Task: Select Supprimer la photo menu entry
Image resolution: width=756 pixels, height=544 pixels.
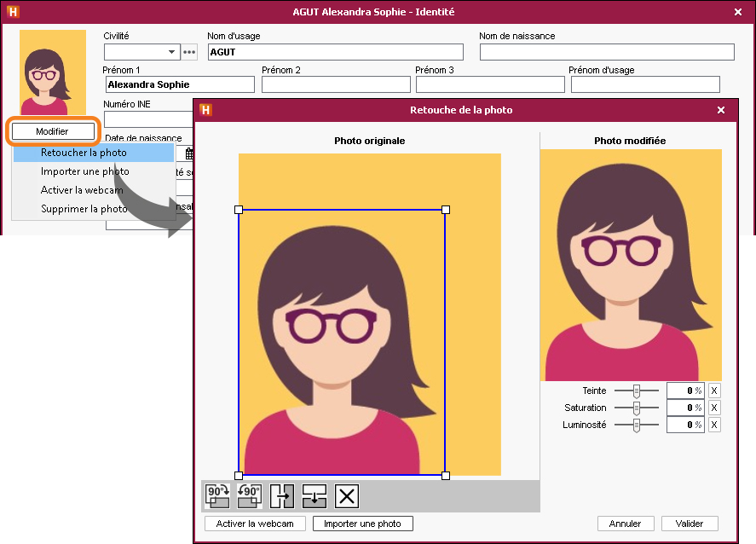Action: pyautogui.click(x=94, y=209)
